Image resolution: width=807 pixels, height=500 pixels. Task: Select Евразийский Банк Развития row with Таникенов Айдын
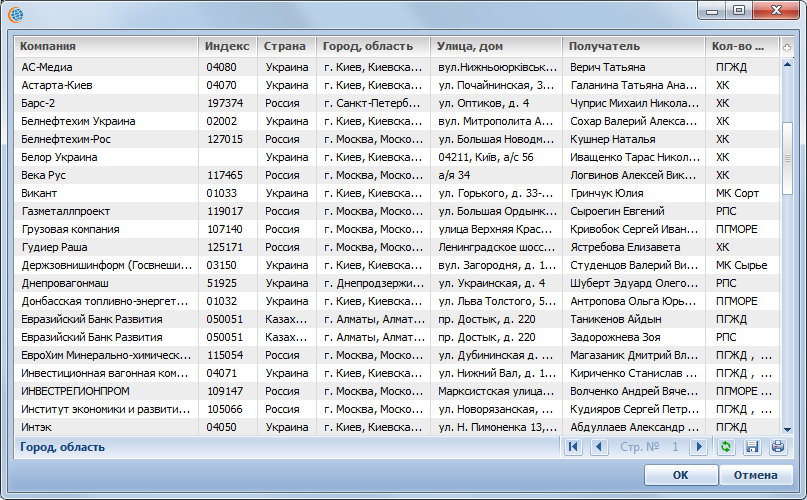(x=396, y=319)
